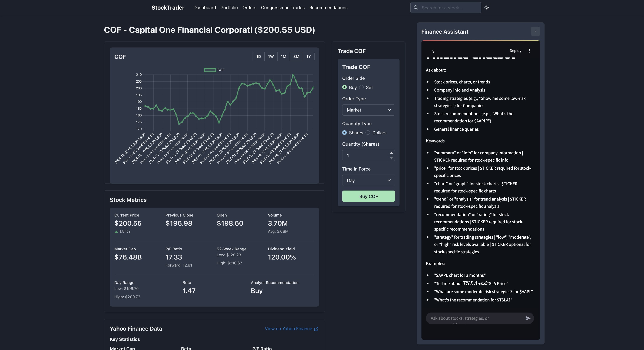Toggle the light/dark theme sun icon

click(x=486, y=7)
